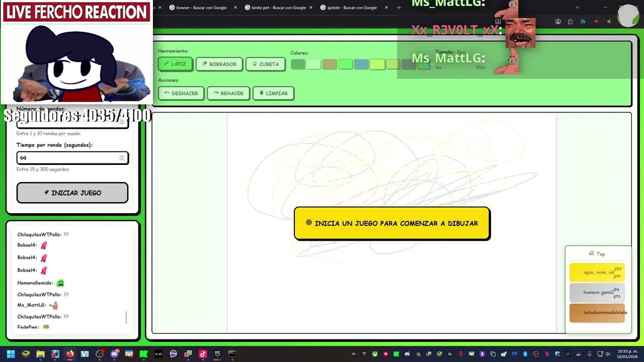The image size is (644, 362).
Task: Click the round time stepper arrows
Action: 121,158
